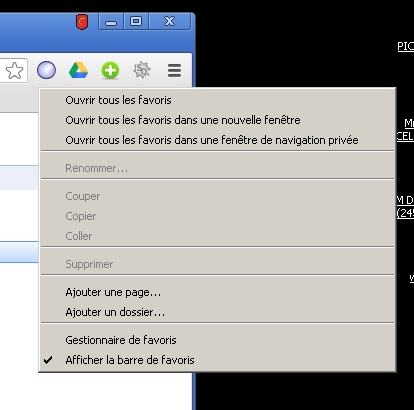
Task: Click the red shield icon in title bar
Action: pos(82,22)
